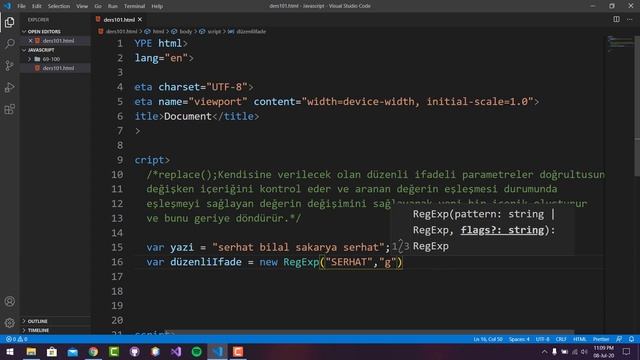Open the Source Control view
This screenshot has height=360, width=640.
point(9,65)
